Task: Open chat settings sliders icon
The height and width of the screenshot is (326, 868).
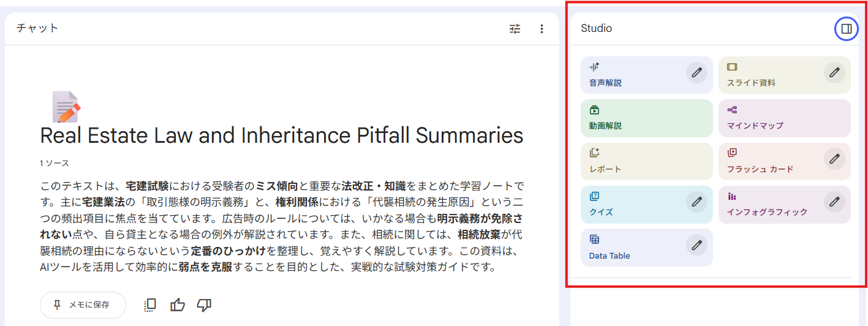Action: point(515,29)
